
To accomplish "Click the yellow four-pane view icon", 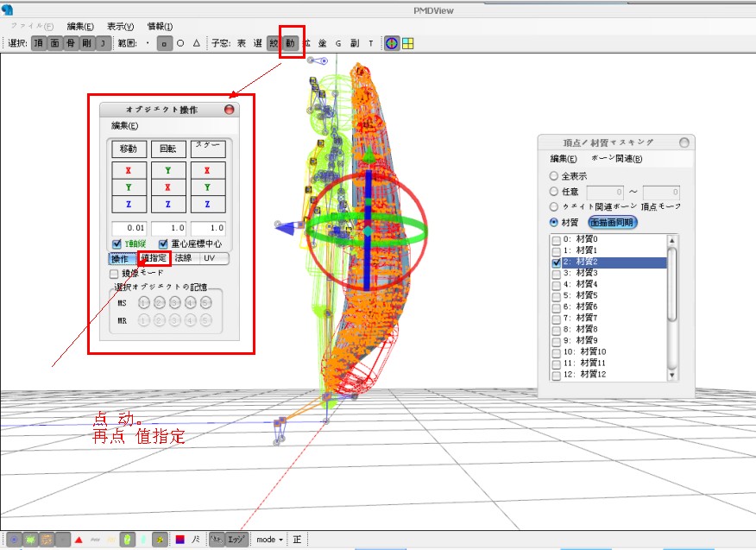I will coord(408,43).
